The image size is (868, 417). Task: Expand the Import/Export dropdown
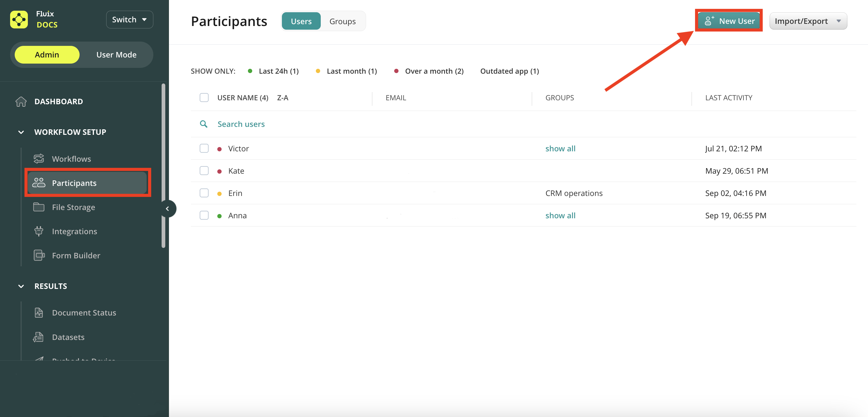808,21
